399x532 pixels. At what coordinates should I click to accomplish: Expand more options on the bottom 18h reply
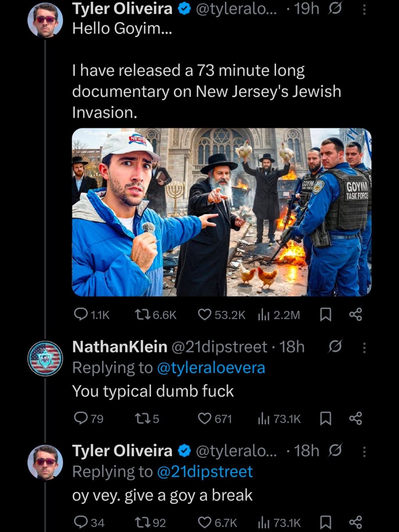point(364,451)
